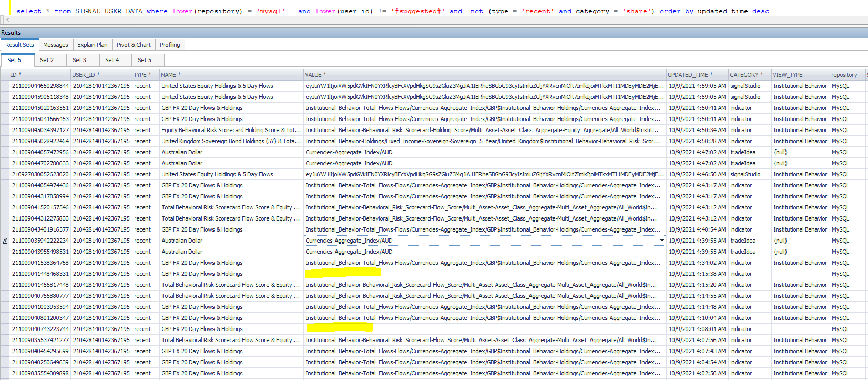Select ID cell 211009041538364768
868x380 pixels.
(40, 263)
